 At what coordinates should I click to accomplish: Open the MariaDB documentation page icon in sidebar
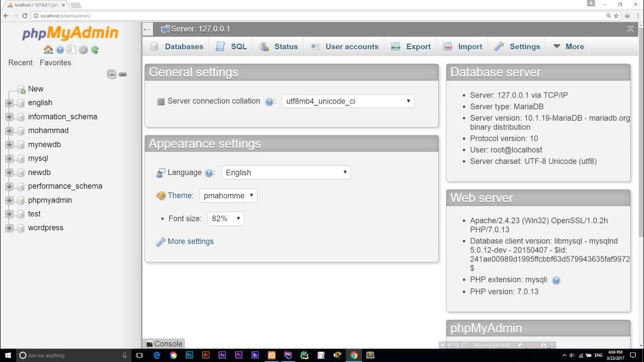tap(71, 50)
